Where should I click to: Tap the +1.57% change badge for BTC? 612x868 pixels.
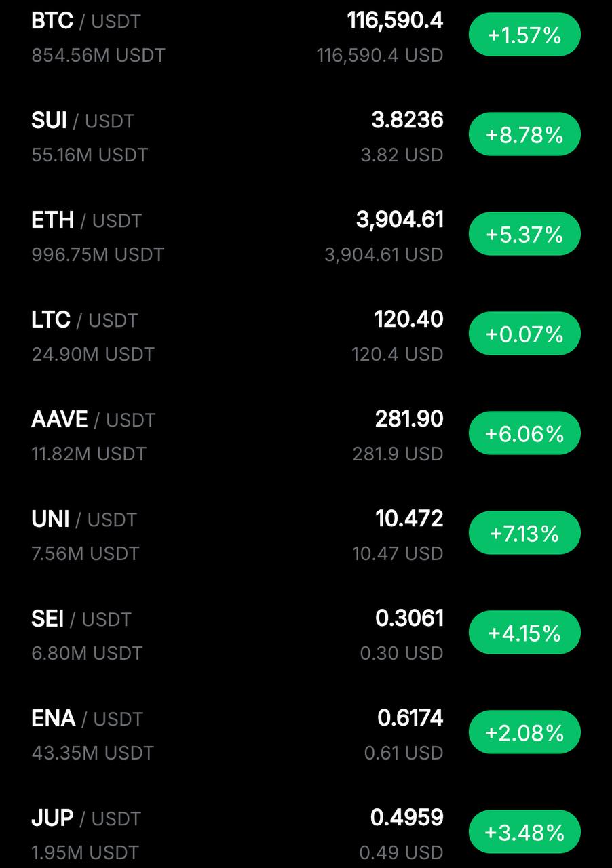[524, 35]
